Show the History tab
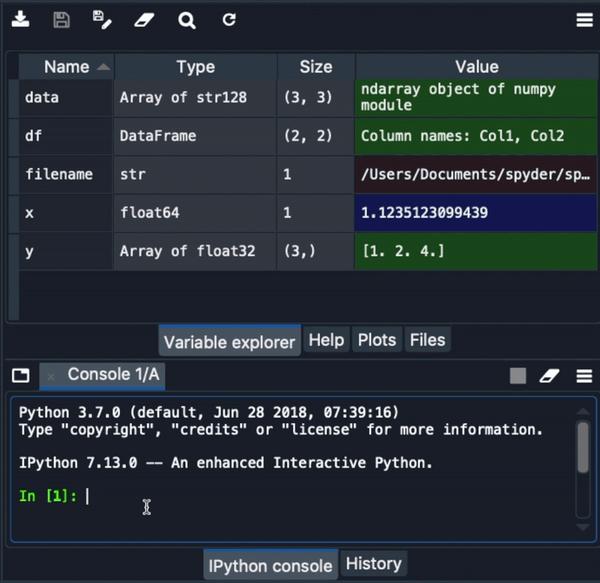600x583 pixels. (373, 564)
